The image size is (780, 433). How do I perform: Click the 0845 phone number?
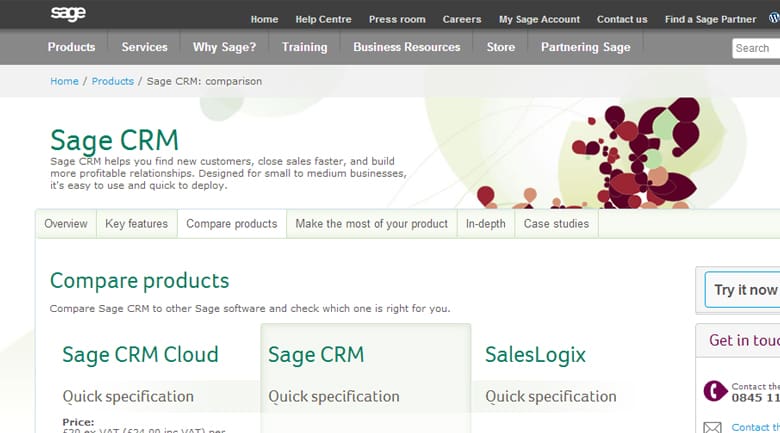[x=756, y=398]
